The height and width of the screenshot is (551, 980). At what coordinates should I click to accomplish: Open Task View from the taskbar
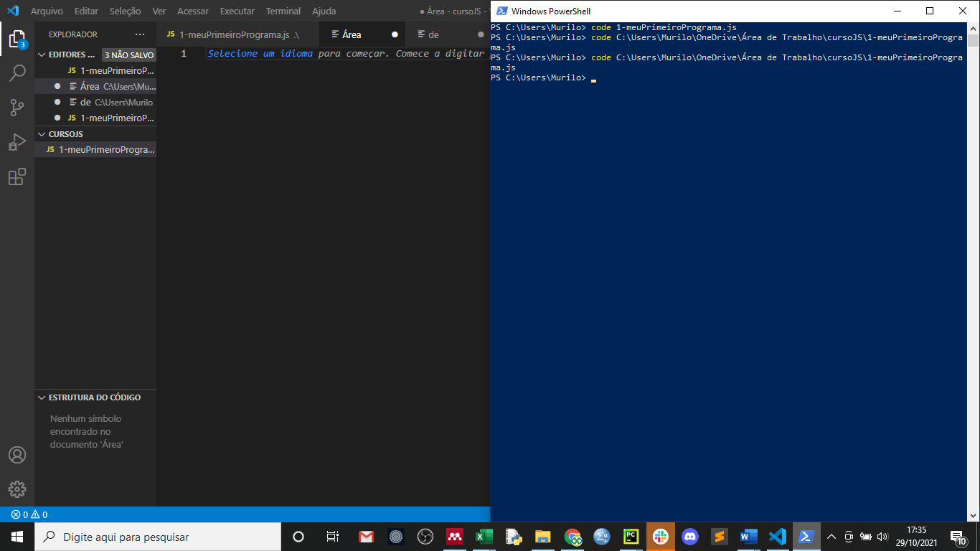(332, 537)
